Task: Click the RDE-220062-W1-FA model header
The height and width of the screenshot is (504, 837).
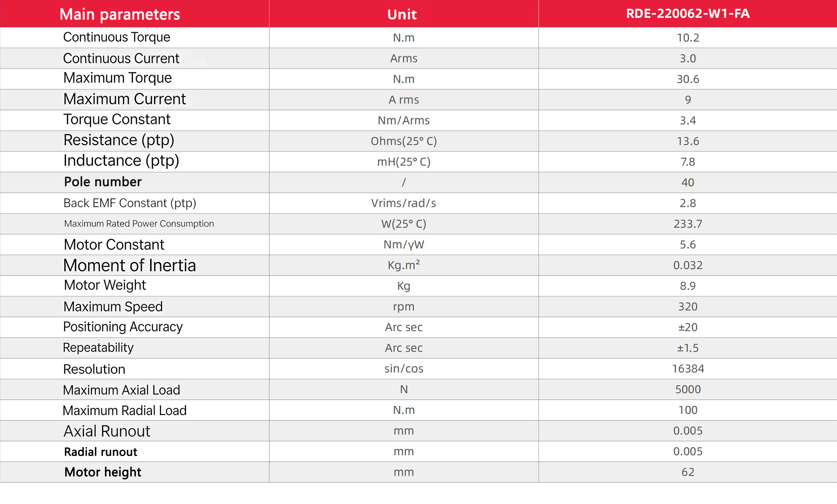Action: click(x=688, y=14)
